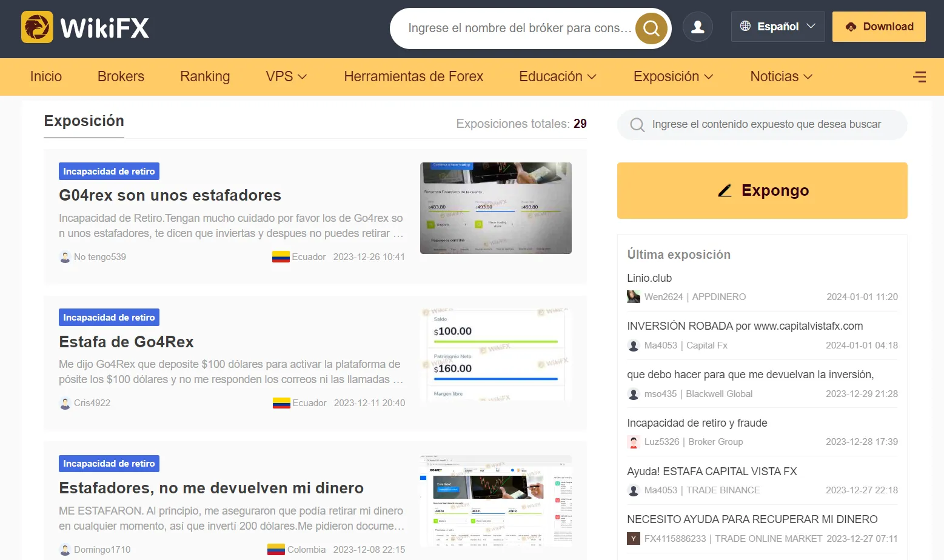The width and height of the screenshot is (944, 560).
Task: Click the mso435 user avatar
Action: tap(634, 394)
